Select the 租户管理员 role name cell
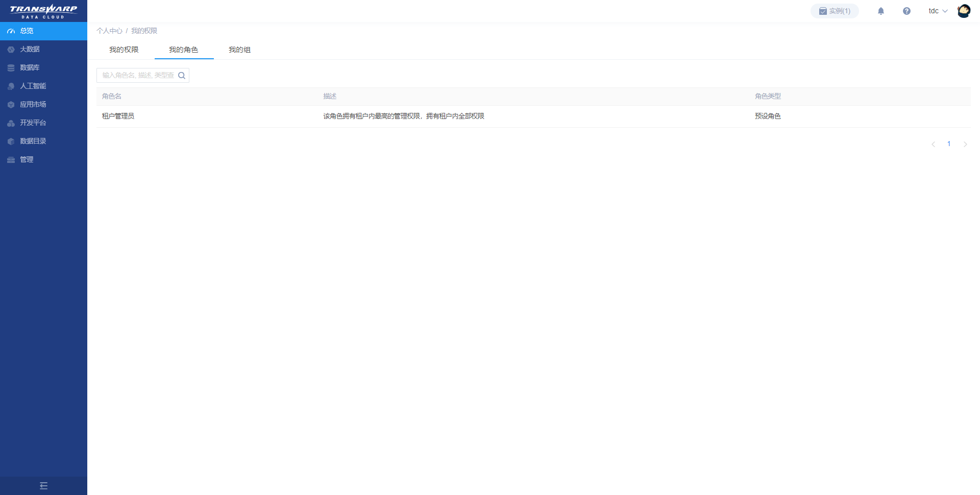Image resolution: width=980 pixels, height=495 pixels. [x=118, y=116]
